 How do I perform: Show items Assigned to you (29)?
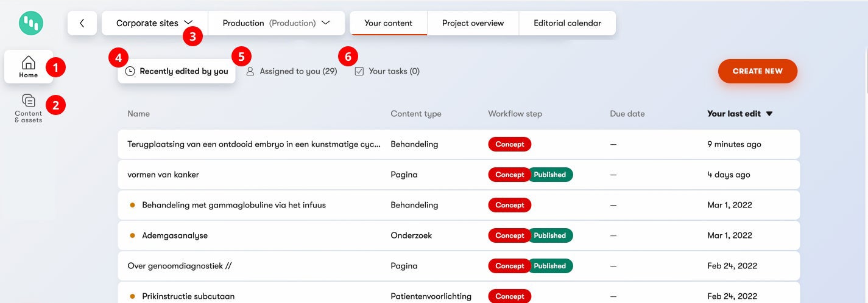point(298,71)
